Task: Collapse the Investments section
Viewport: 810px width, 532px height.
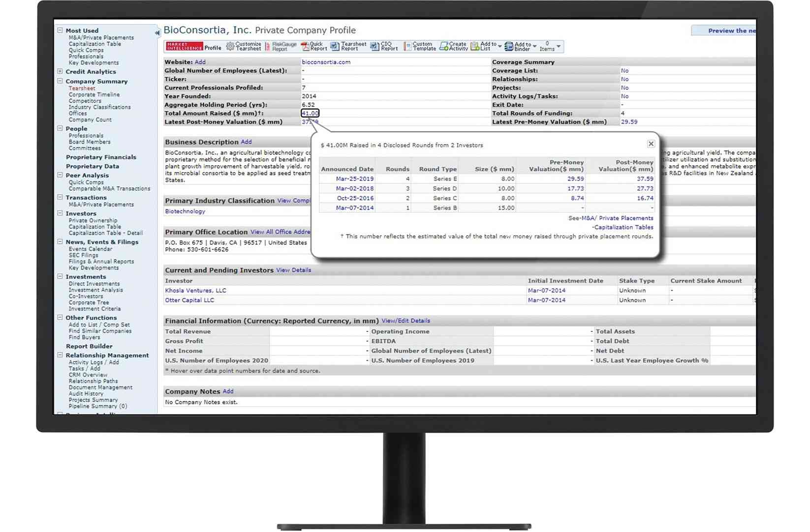Action: 60,276
